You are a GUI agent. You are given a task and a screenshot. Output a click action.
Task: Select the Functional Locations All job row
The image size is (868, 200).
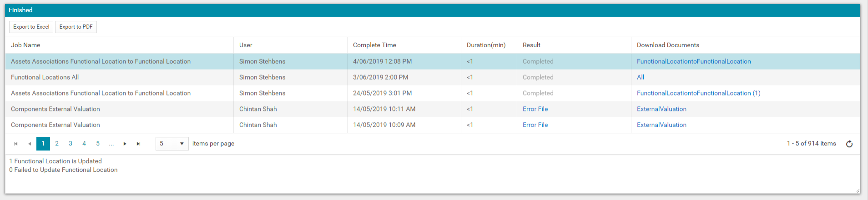(432, 77)
